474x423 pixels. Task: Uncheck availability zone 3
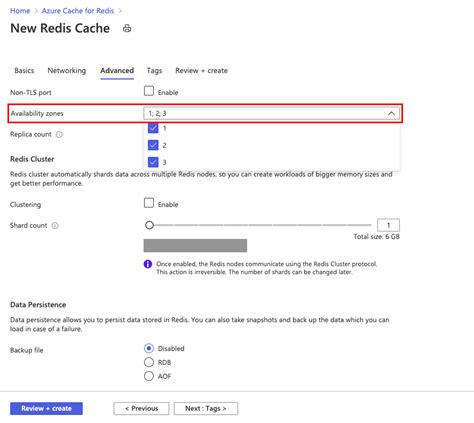pyautogui.click(x=153, y=162)
